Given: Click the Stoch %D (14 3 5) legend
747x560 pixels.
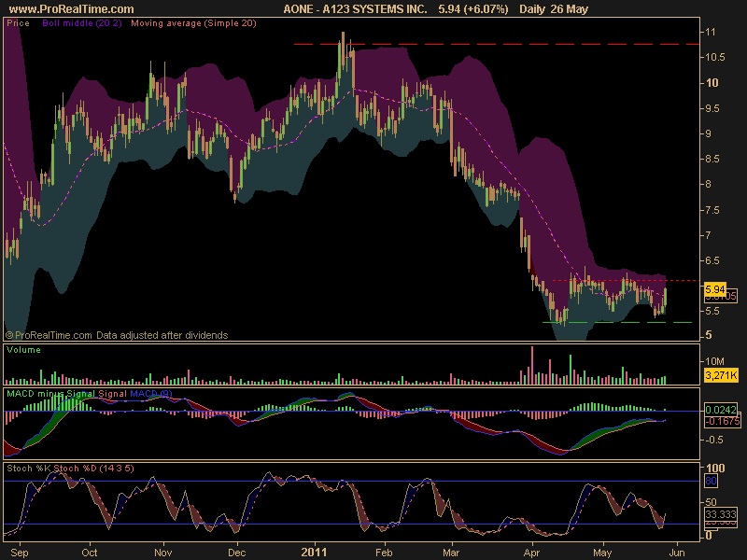Looking at the screenshot, I should 94,469.
